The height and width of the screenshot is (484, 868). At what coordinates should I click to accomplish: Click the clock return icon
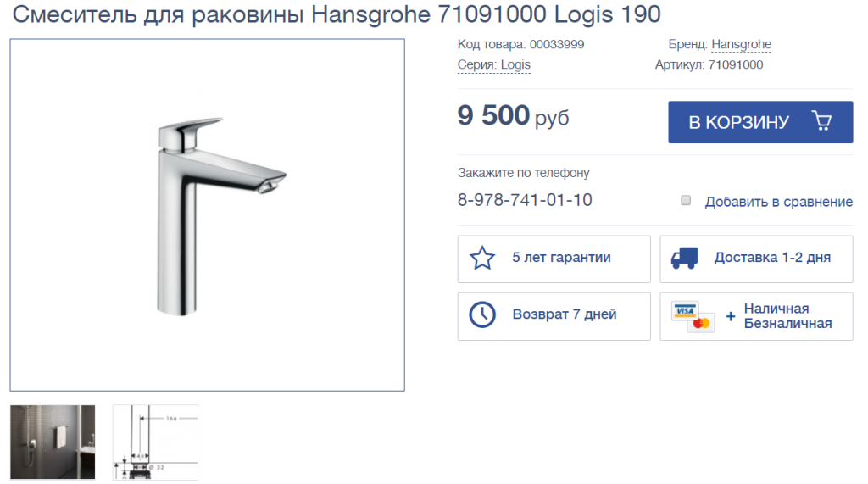tap(482, 315)
